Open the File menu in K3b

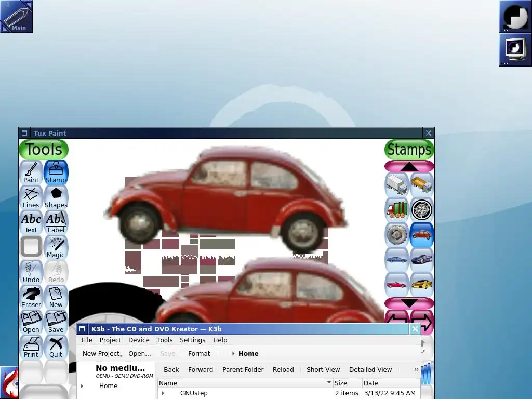[x=87, y=340]
